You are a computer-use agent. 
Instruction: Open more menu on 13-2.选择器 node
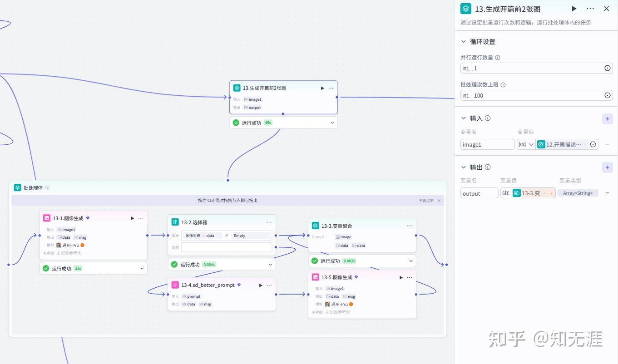[269, 222]
